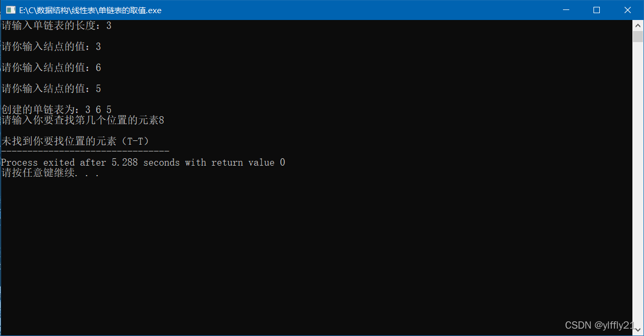Click the scrollbar up arrow
Screen dimensions: 644x336
638,25
